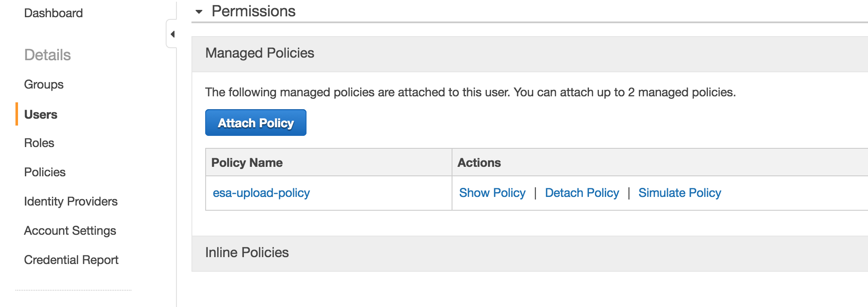Click the Managed Policies section header

[530, 54]
